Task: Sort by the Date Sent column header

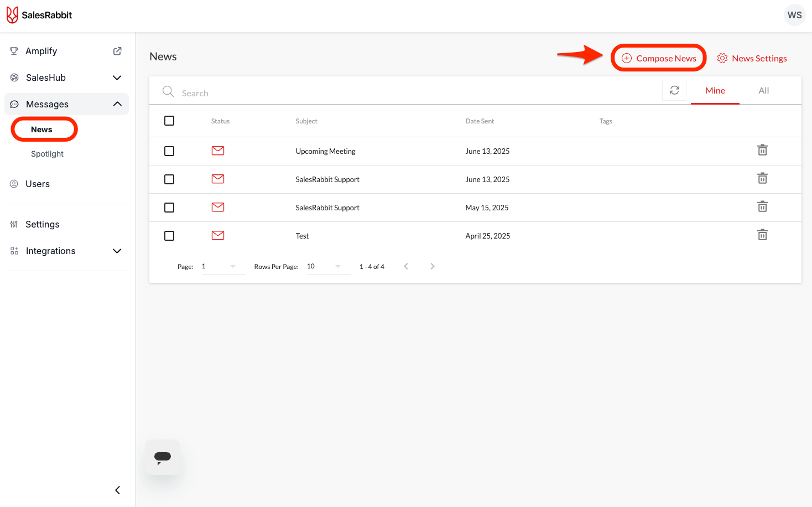Action: pos(480,121)
